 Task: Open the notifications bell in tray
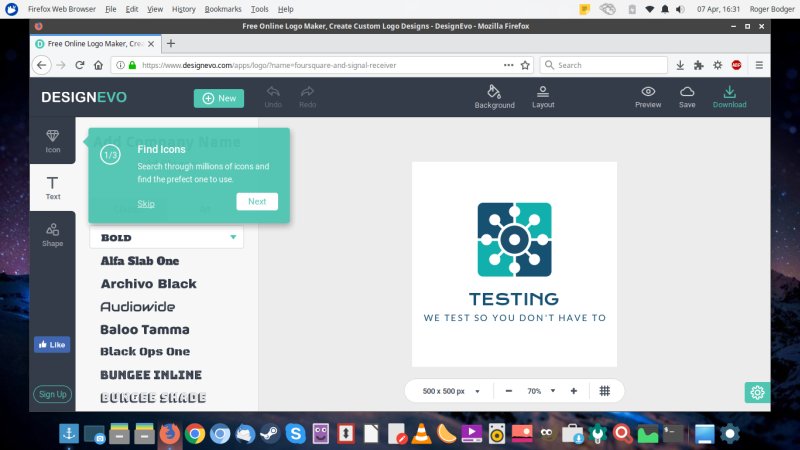pos(665,9)
